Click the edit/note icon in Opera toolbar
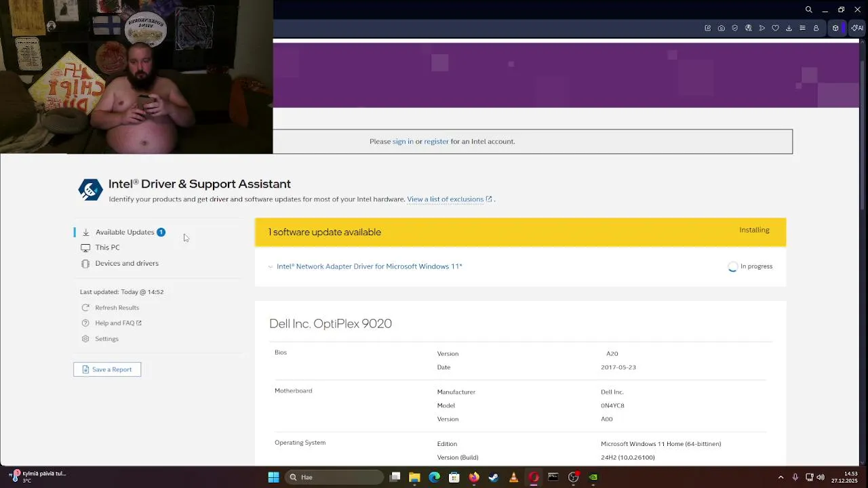 tap(708, 28)
